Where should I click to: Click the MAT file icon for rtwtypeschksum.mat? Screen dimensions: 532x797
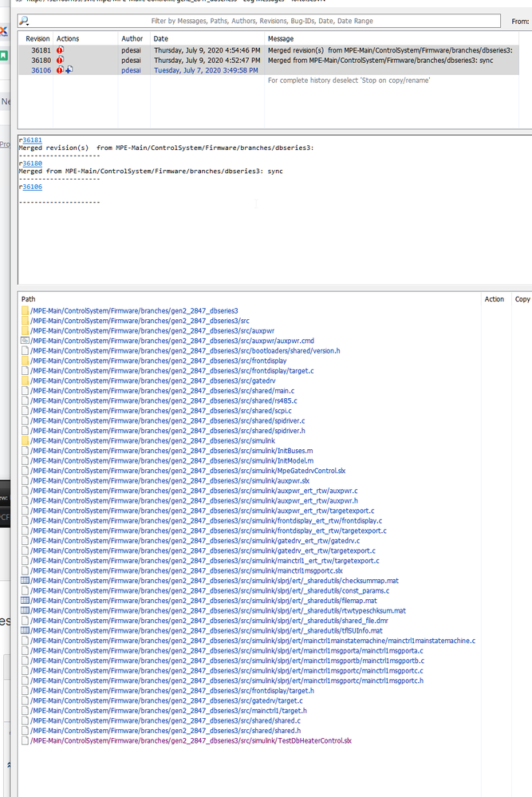(25, 610)
